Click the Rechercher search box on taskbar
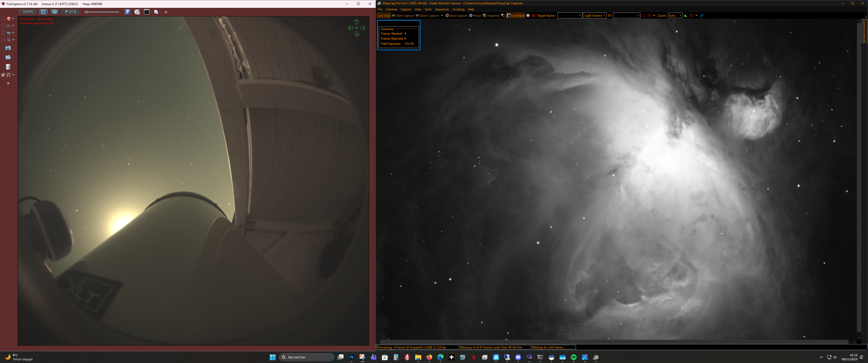Image resolution: width=868 pixels, height=363 pixels. pos(307,357)
